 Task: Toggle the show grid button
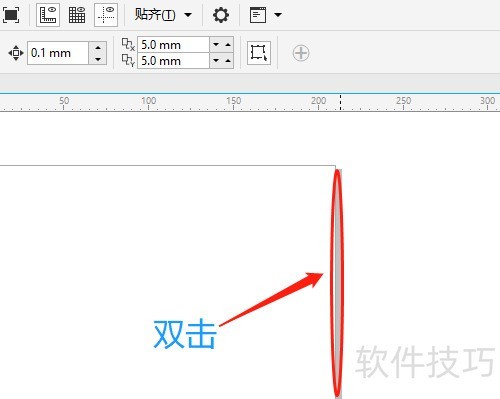[x=77, y=15]
